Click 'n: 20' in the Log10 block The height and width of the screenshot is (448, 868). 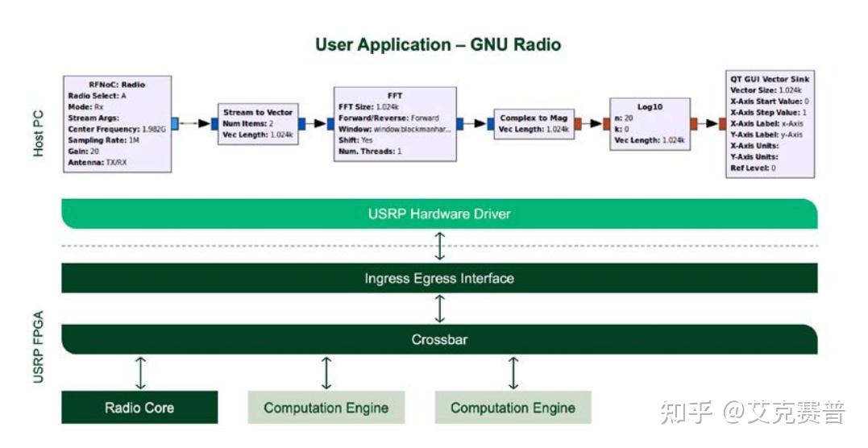(x=624, y=118)
